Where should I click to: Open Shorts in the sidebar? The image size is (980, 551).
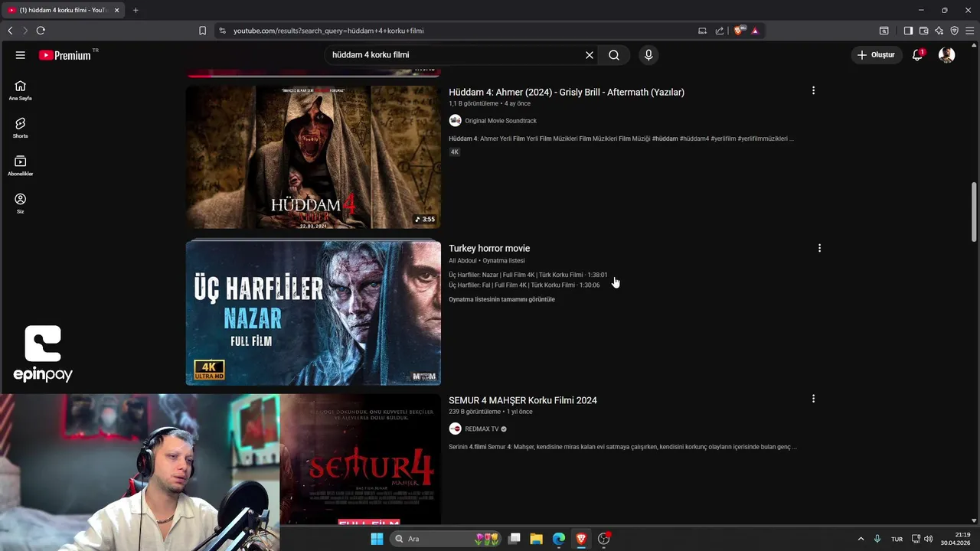(x=21, y=128)
